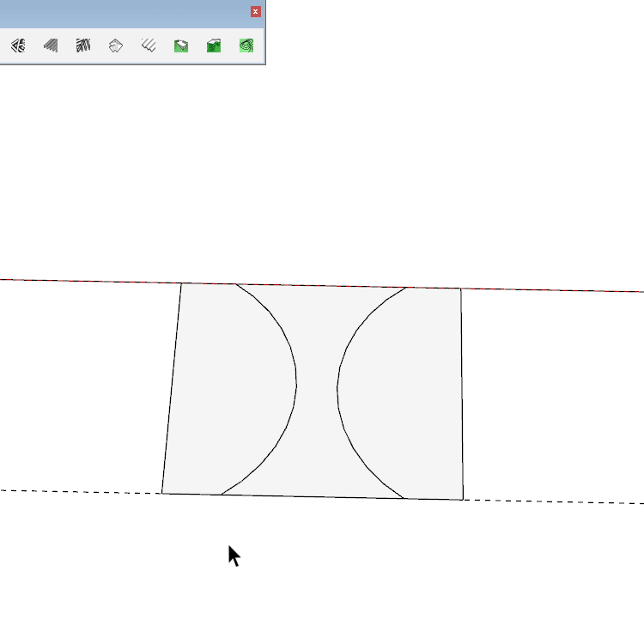Select the light green contour lines icon
The height and width of the screenshot is (644, 644).
point(246,46)
